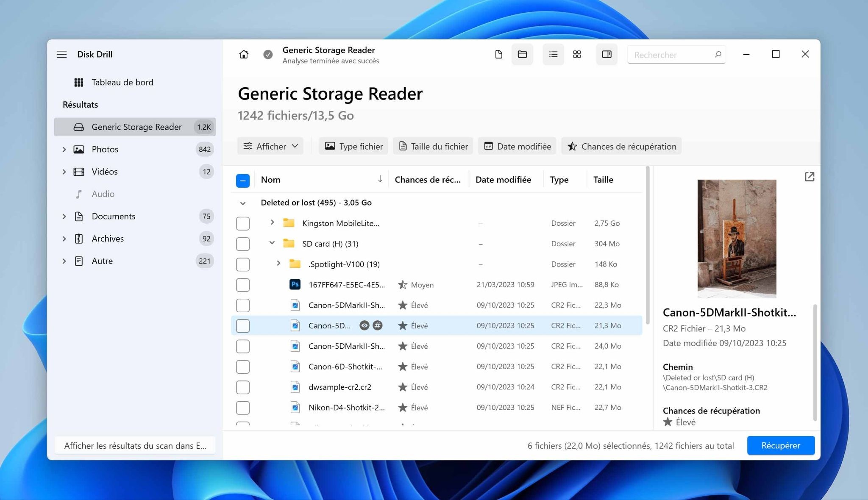Click the photo preview thumbnail
This screenshot has width=868, height=500.
pyautogui.click(x=737, y=239)
